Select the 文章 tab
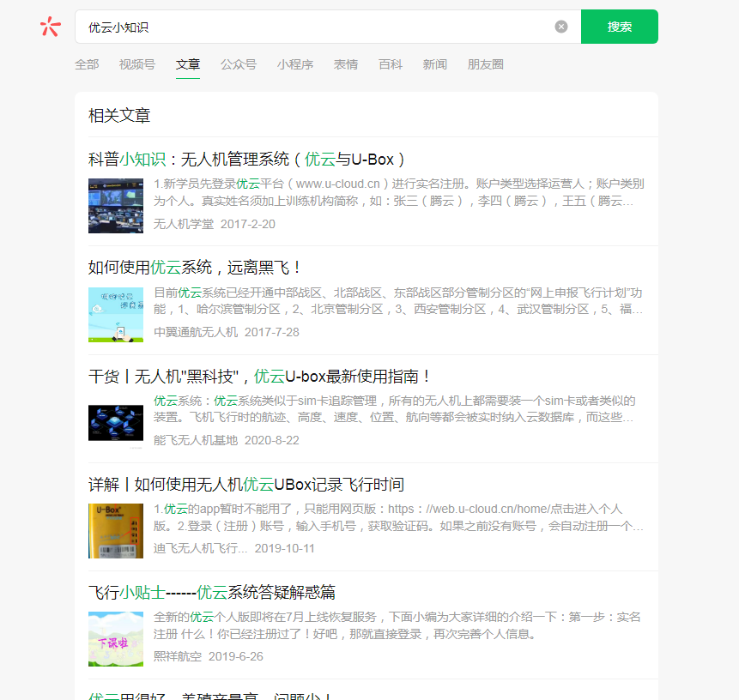 (188, 64)
